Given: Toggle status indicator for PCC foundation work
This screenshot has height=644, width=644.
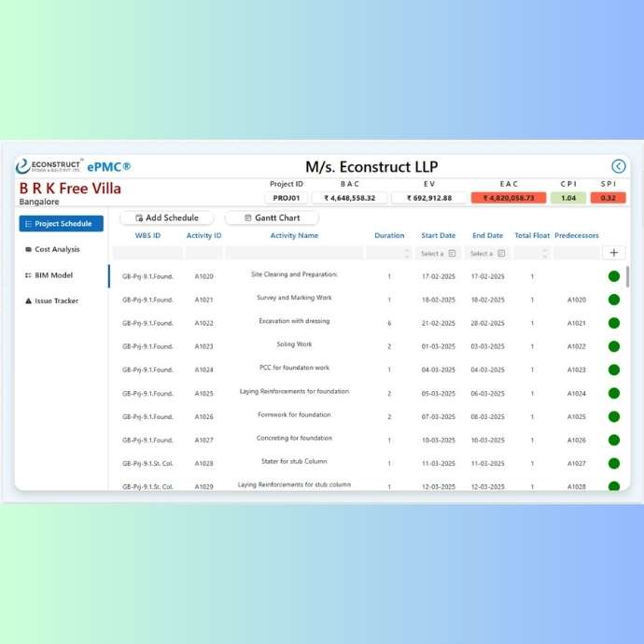Looking at the screenshot, I should point(614,370).
